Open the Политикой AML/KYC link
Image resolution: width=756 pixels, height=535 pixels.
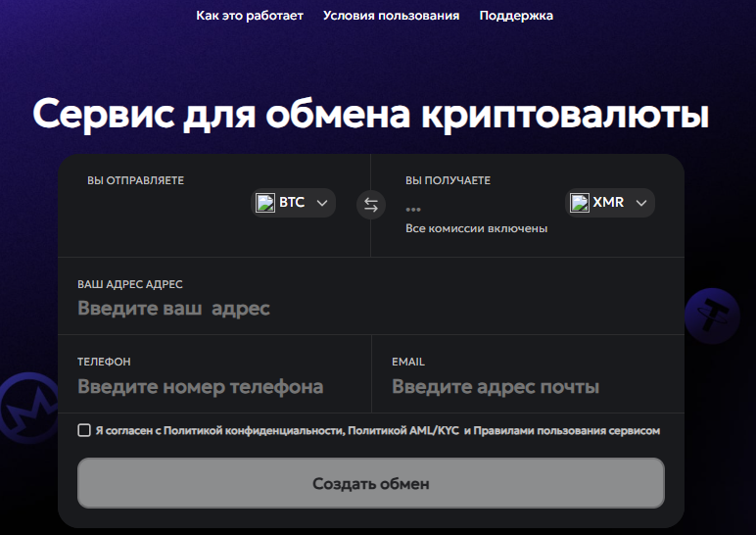click(x=403, y=430)
